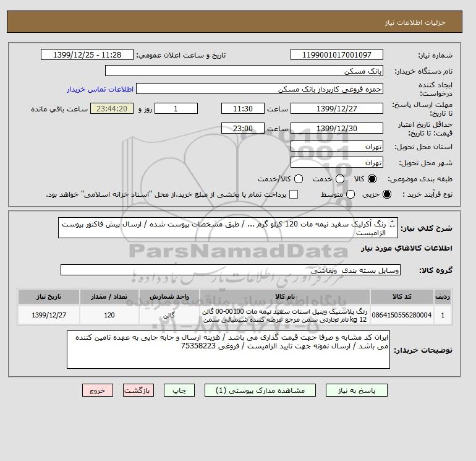Open مشاهده مدارک پیوستی (1) button
476x461 pixels.
point(260,390)
